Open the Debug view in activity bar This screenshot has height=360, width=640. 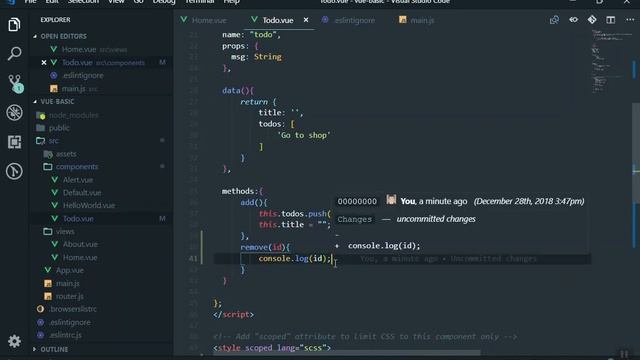pyautogui.click(x=14, y=113)
